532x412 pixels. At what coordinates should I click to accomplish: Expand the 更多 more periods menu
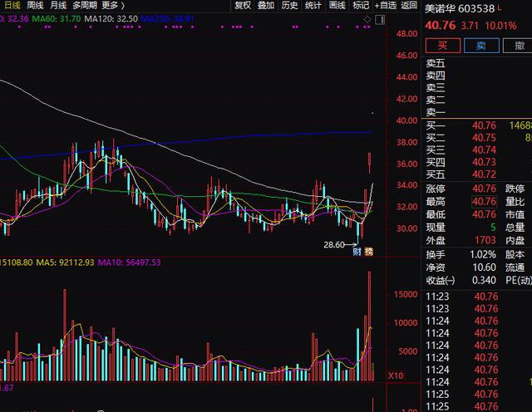pyautogui.click(x=113, y=5)
